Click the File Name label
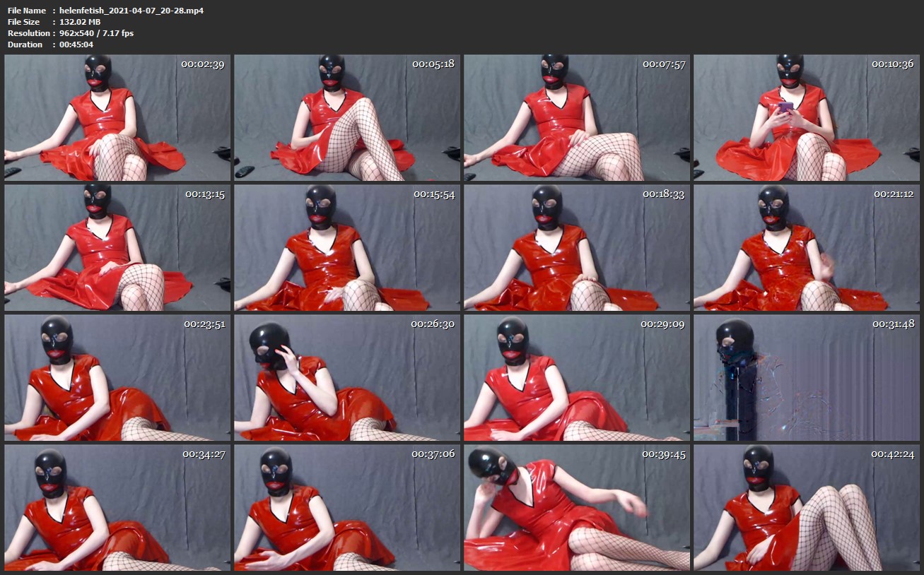924x575 pixels. pos(27,11)
